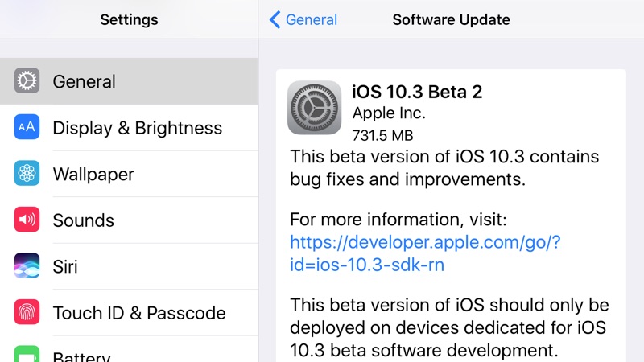Select the General settings label

tap(84, 81)
